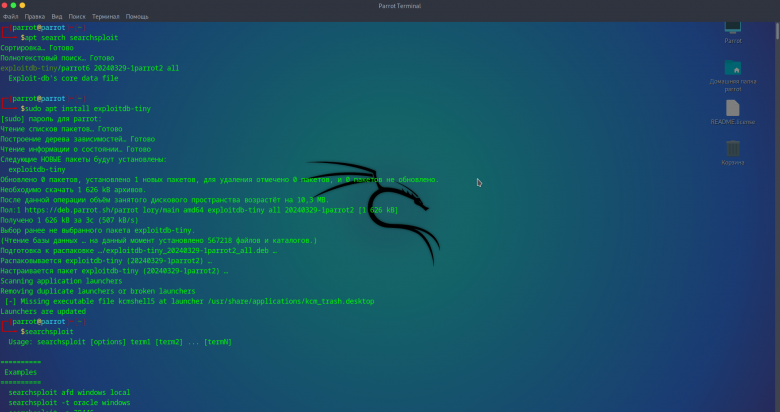
Task: Click the Parrot computer desktop icon
Action: pos(733,33)
